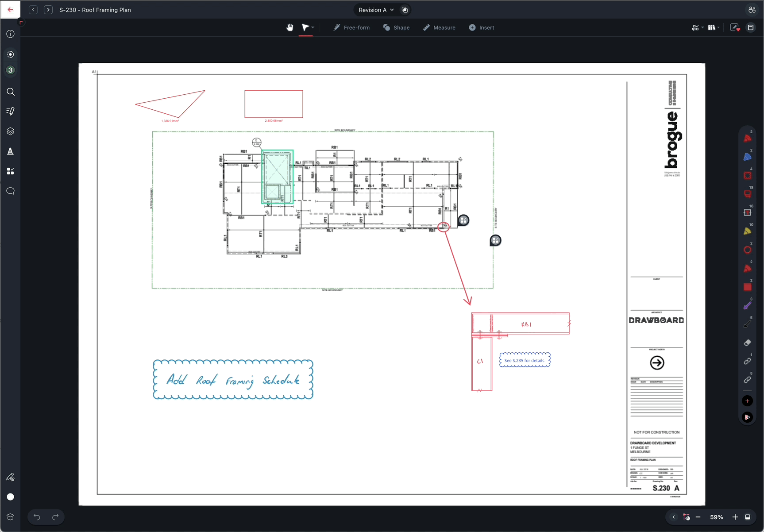Select the green highlighted roof region
This screenshot has height=532, width=764.
(278, 177)
